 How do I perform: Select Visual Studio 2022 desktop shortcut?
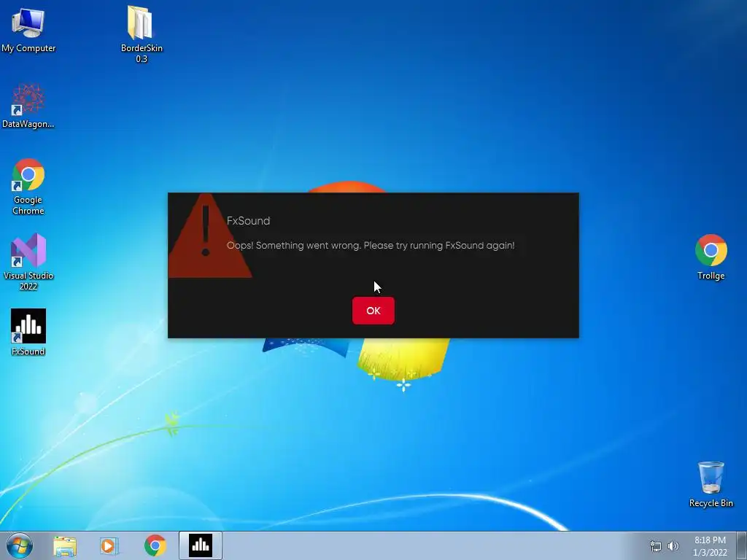[x=28, y=262]
